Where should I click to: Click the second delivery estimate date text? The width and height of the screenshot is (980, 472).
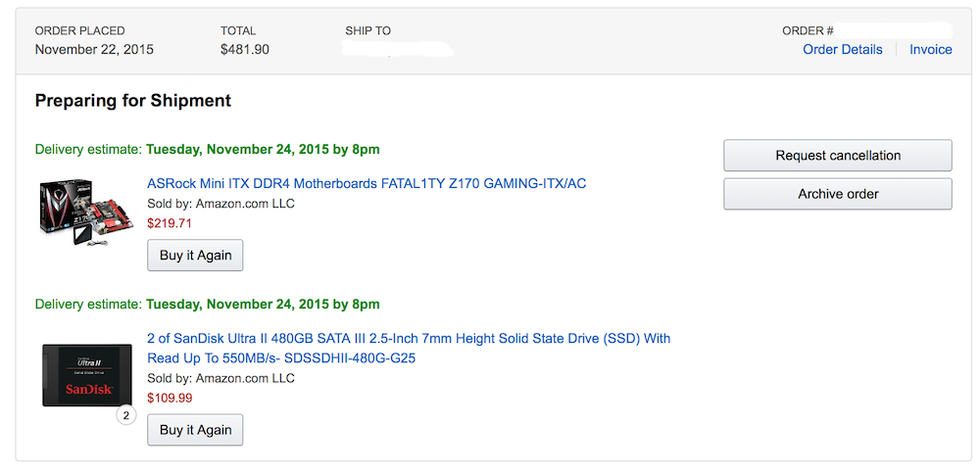[x=263, y=305]
